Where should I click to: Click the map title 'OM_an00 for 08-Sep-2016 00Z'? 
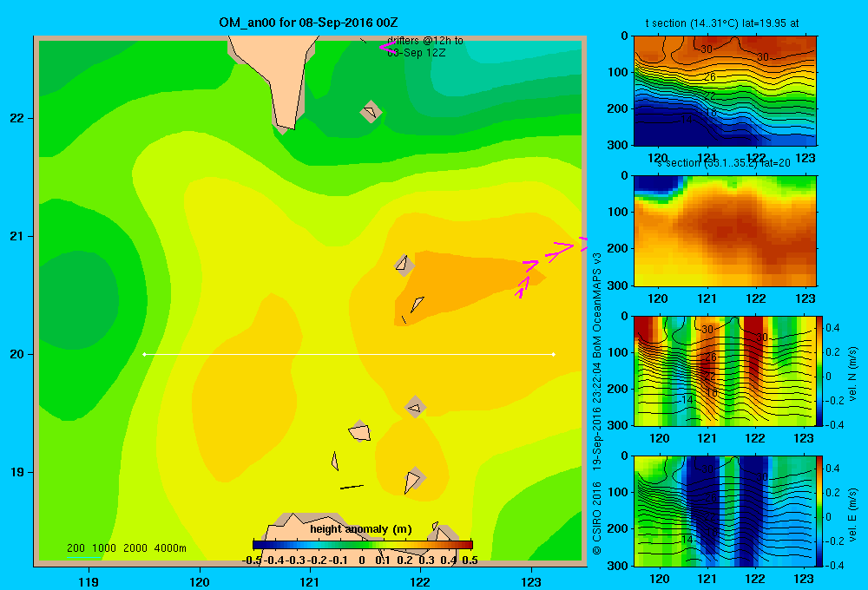(308, 23)
